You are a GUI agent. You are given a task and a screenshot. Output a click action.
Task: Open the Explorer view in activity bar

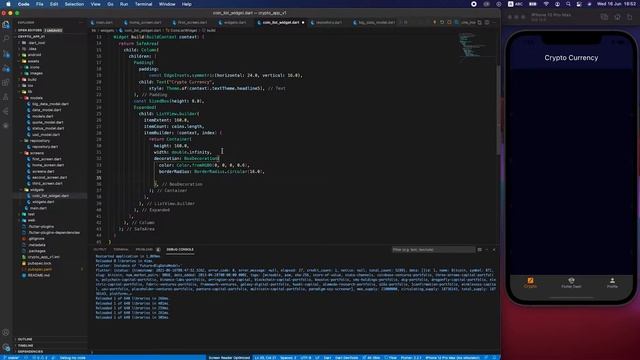tap(6, 25)
